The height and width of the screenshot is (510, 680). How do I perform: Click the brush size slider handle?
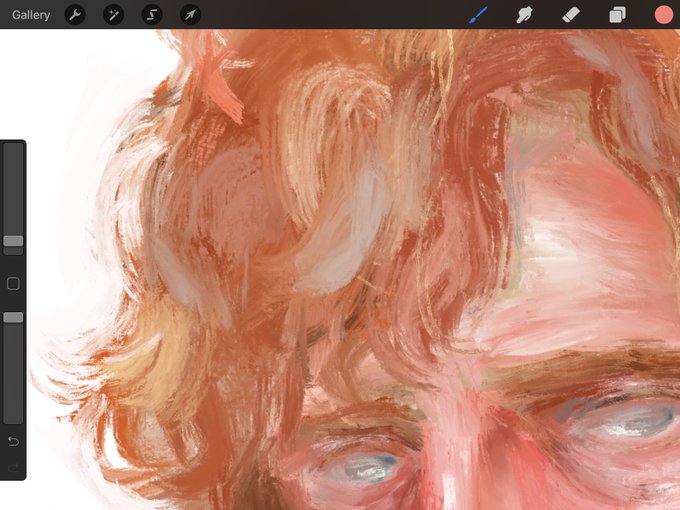pos(13,241)
